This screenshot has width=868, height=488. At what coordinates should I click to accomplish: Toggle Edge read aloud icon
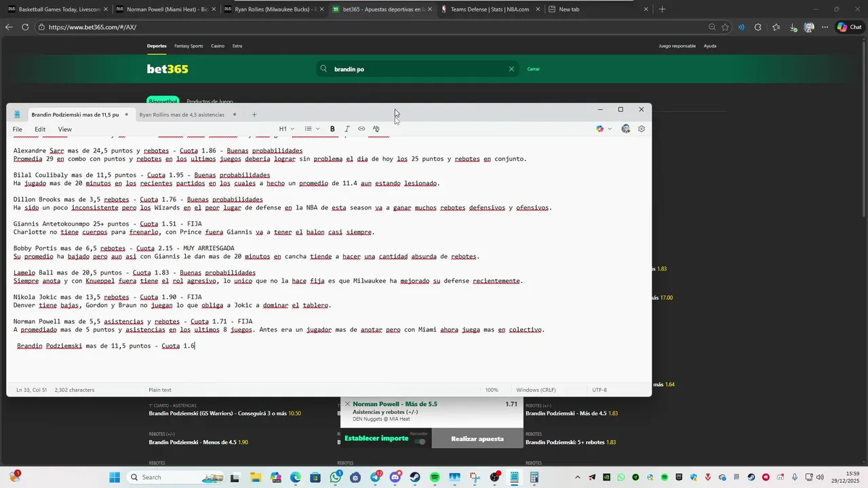[741, 27]
